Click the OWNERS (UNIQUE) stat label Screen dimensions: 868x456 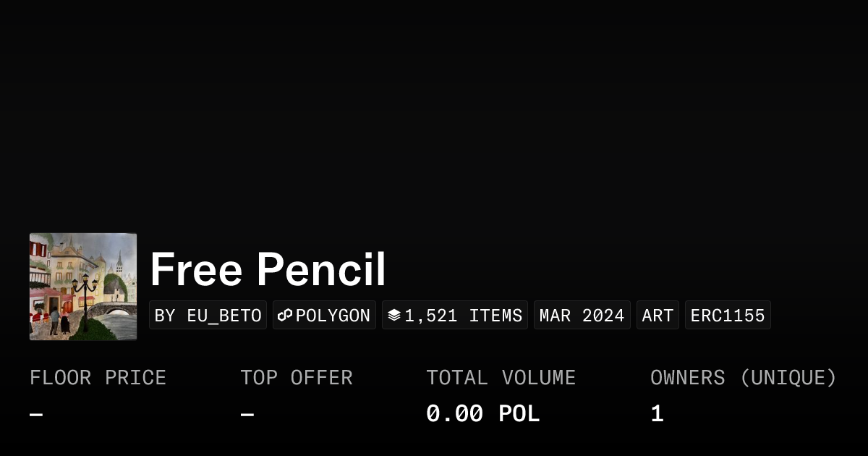(744, 377)
